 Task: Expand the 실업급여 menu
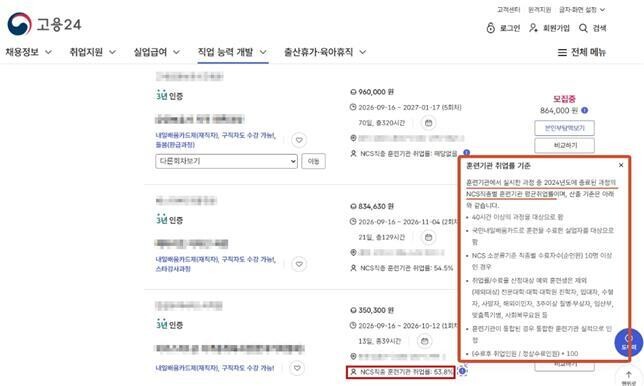[156, 52]
